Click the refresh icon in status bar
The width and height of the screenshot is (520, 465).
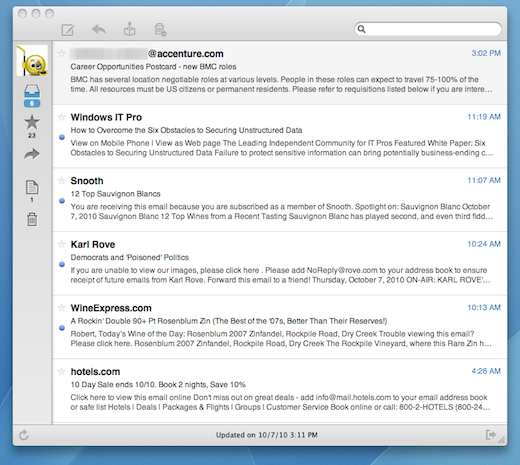point(23,435)
